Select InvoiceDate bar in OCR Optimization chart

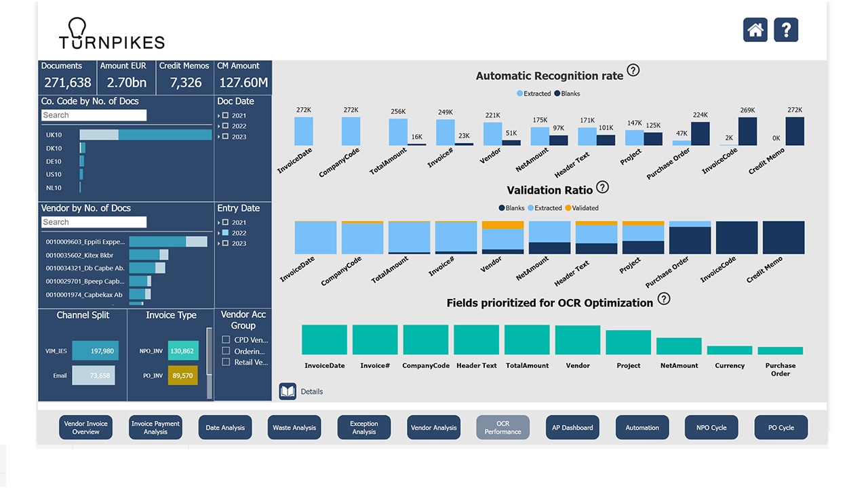click(324, 340)
